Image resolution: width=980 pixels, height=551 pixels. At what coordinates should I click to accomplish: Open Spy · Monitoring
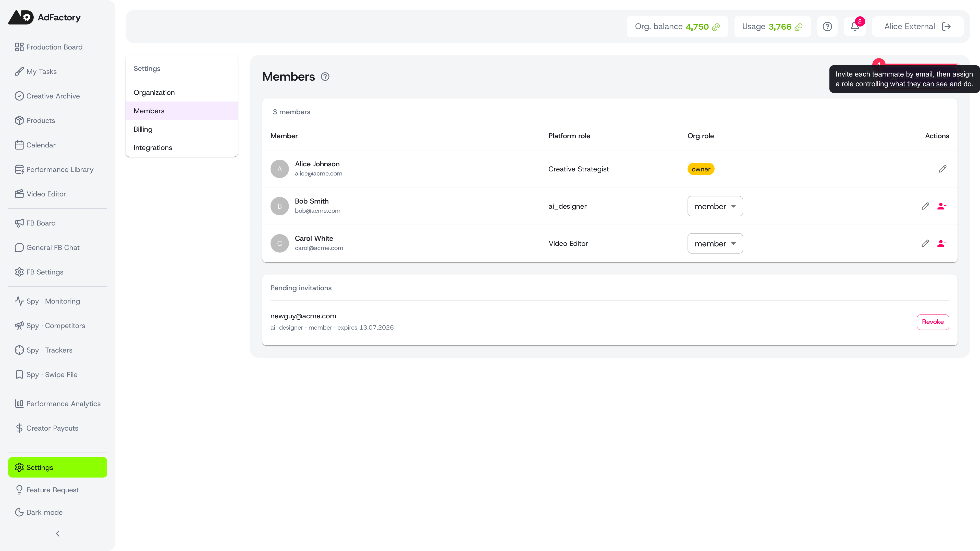tap(57, 301)
